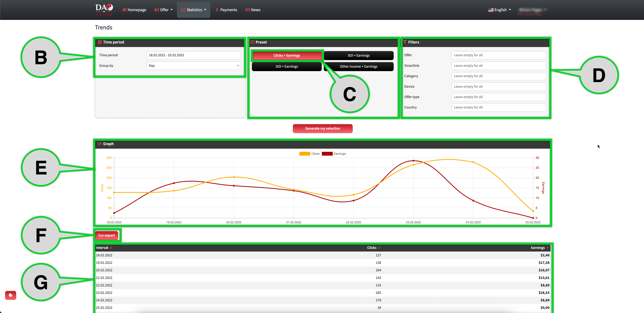Click the Homepage house icon

coord(124,10)
